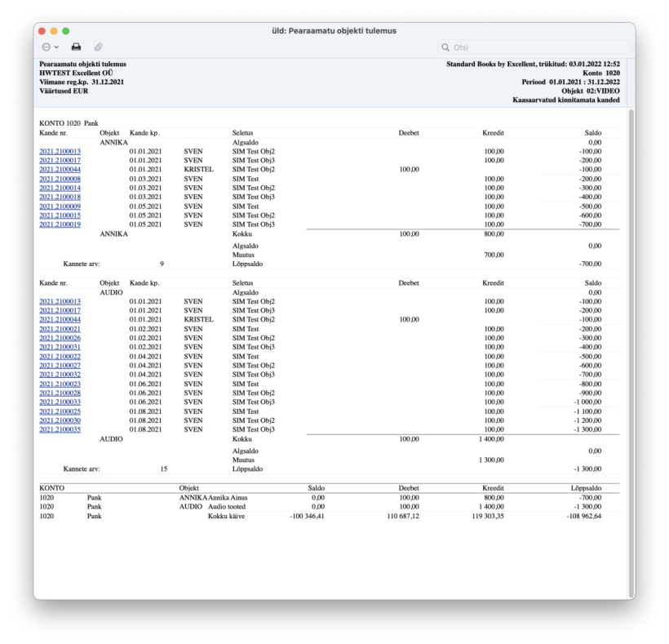
Task: Open the ellipsis actions menu in toolbar
Action: coord(50,47)
